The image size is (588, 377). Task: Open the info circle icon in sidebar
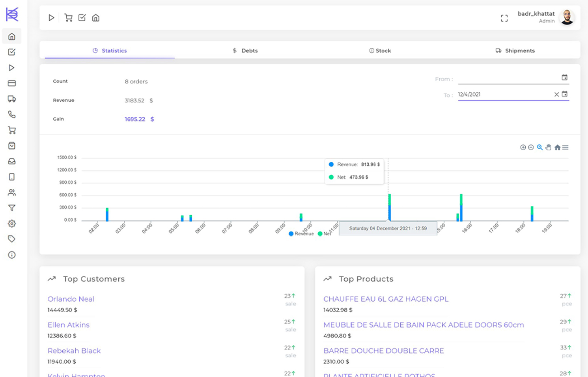(12, 255)
